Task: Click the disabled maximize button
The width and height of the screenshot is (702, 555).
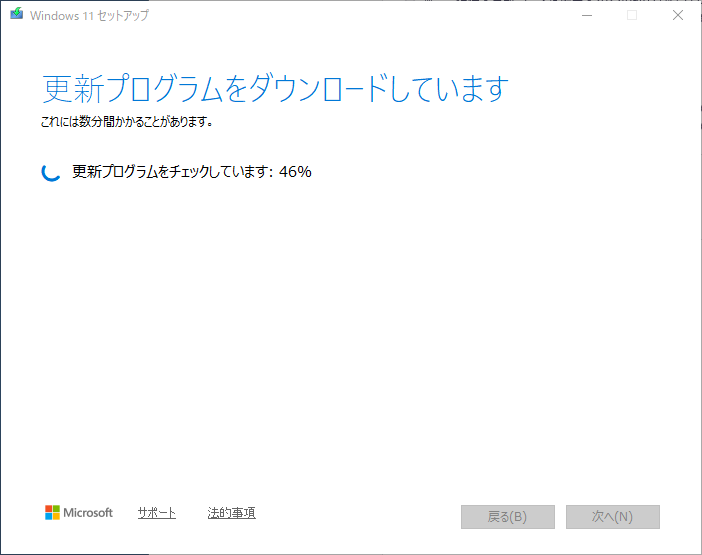Action: coord(632,15)
